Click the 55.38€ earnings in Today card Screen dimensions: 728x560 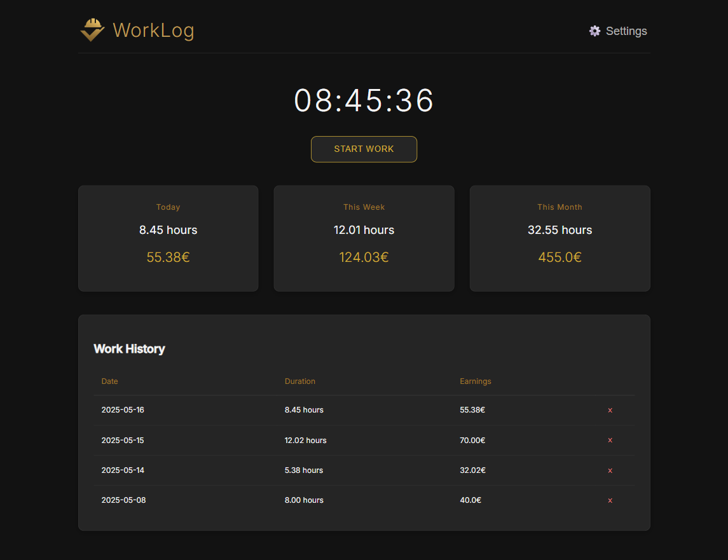pyautogui.click(x=168, y=257)
